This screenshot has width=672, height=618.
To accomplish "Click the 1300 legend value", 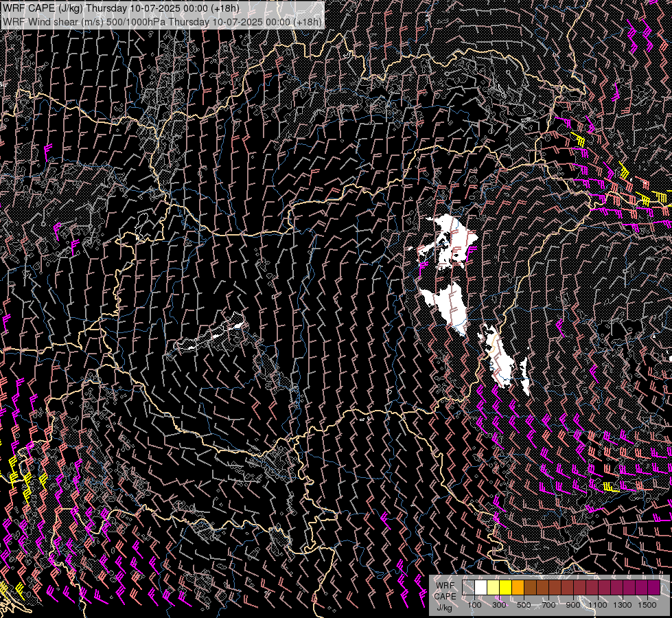I will [x=623, y=605].
